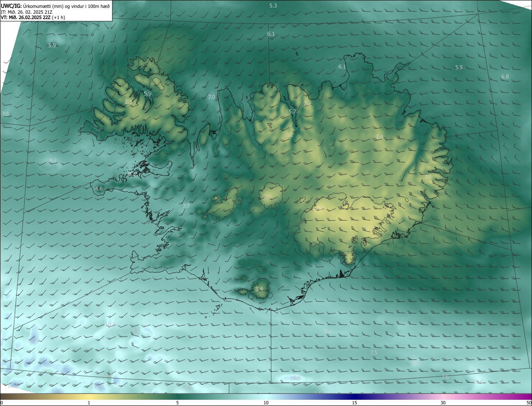Click the 5.3 value at the top of the map
532x406 pixels.
click(x=273, y=5)
